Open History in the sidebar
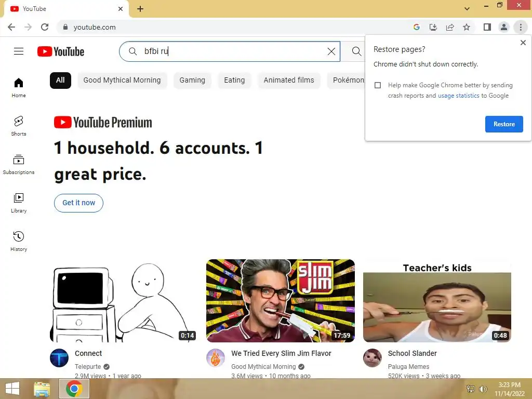Viewport: 532px width, 399px height. 19,241
